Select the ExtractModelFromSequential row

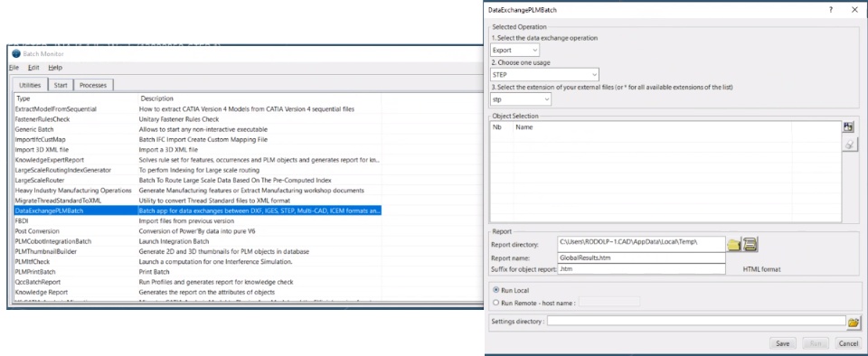pos(198,109)
